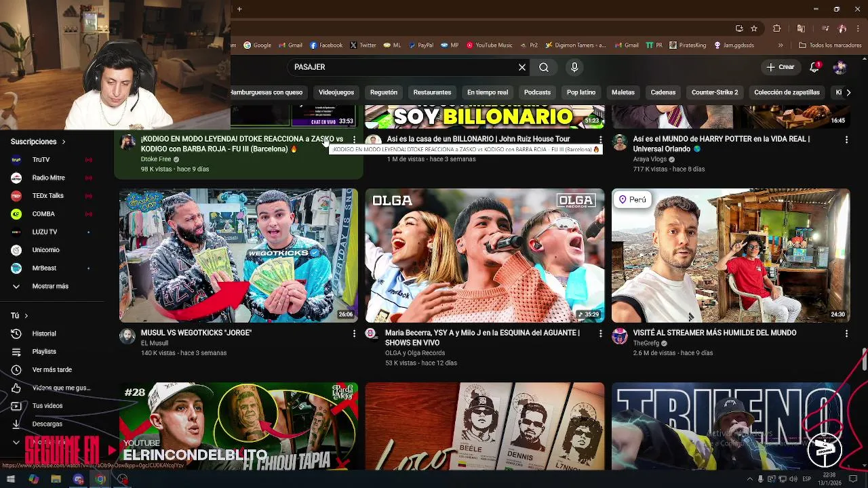Open the John Ruiz House Tour video title

click(x=478, y=139)
